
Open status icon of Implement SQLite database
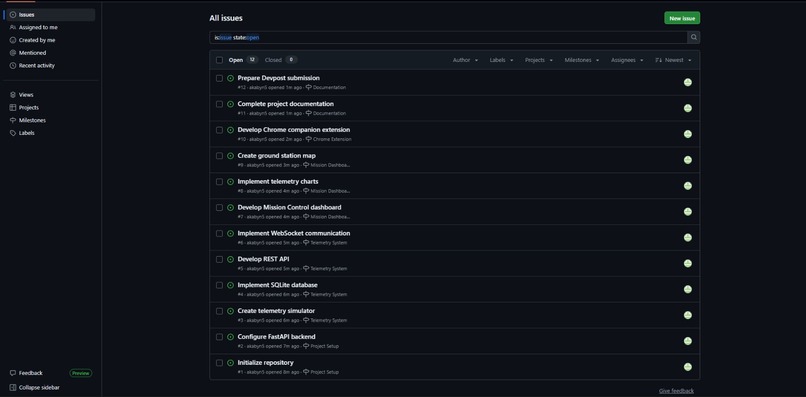(230, 285)
